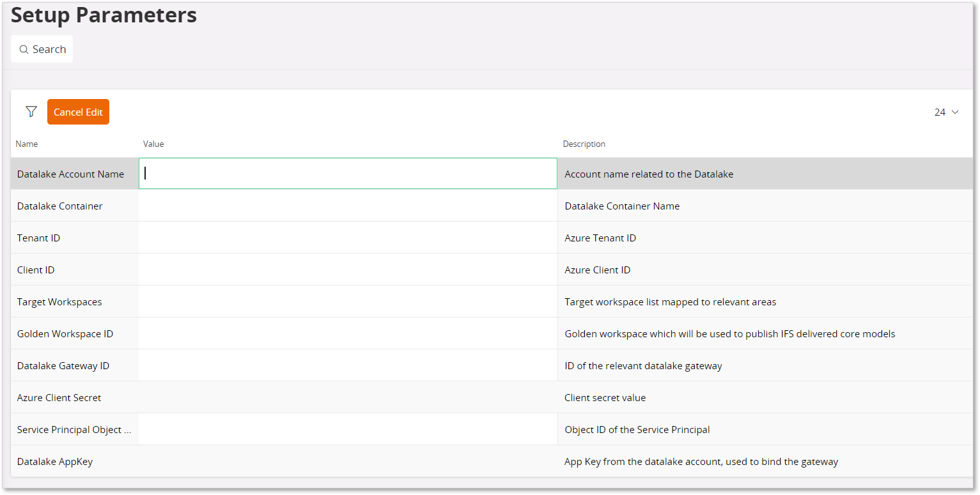This screenshot has width=980, height=495.
Task: Sort by the Name column header
Action: click(x=27, y=144)
